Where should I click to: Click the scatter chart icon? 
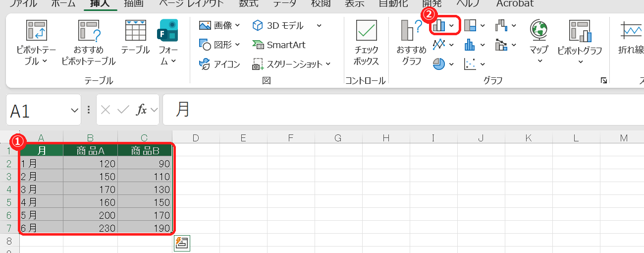[x=470, y=63]
